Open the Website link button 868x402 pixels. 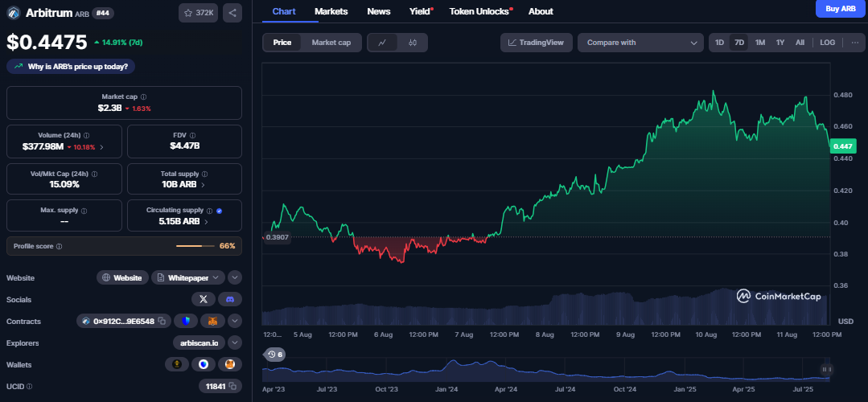coord(122,277)
